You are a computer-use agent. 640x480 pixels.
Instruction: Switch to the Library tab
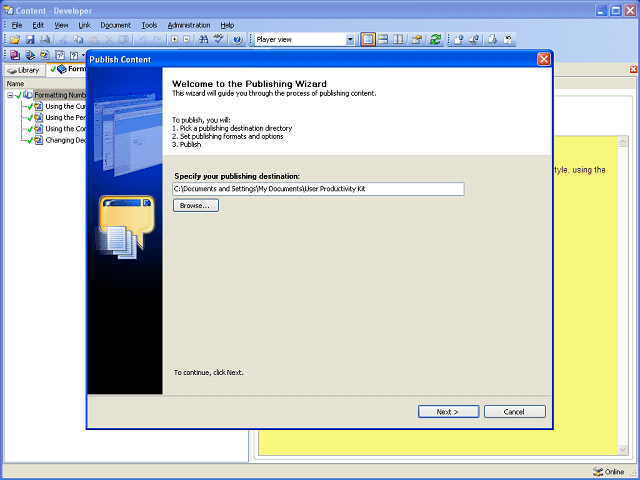coord(24,70)
